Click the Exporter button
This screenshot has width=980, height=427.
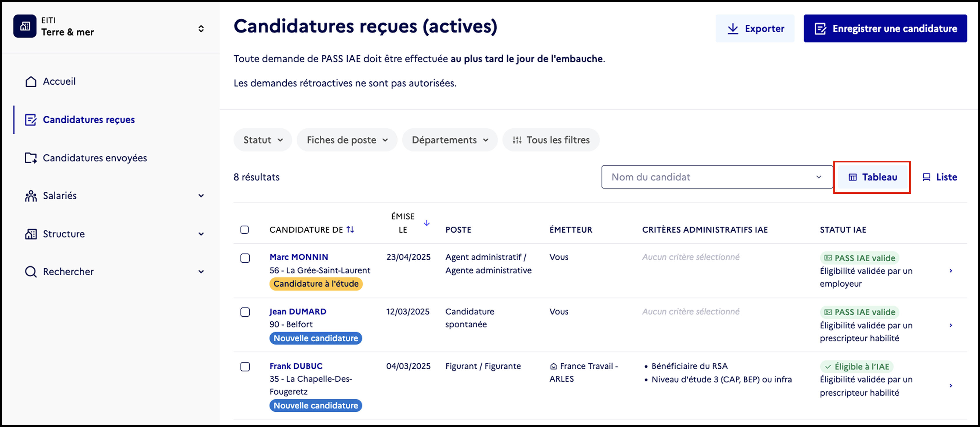pyautogui.click(x=755, y=28)
